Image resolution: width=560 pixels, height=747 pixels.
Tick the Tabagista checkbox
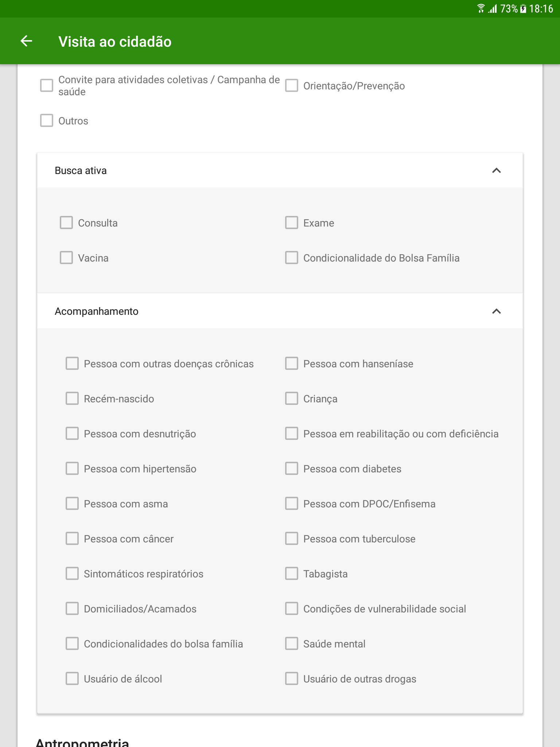click(292, 573)
